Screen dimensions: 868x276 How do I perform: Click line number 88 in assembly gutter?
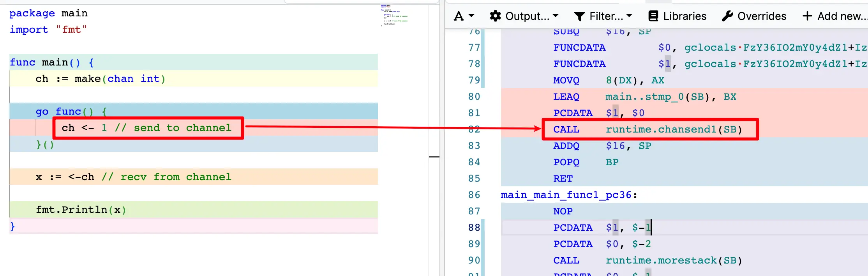point(474,228)
